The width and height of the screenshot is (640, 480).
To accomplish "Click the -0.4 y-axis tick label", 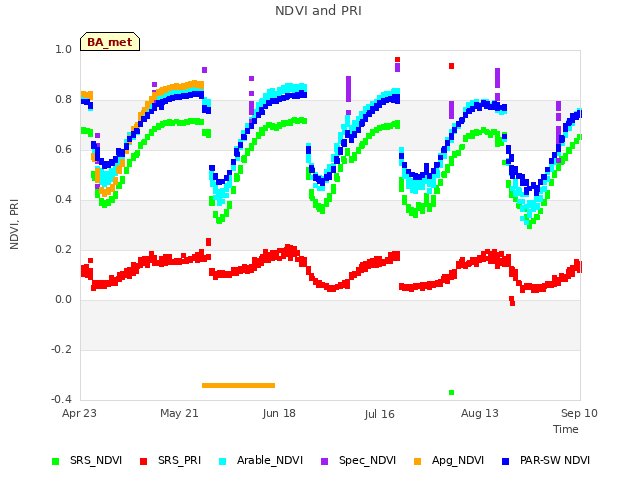I will click(x=61, y=399).
